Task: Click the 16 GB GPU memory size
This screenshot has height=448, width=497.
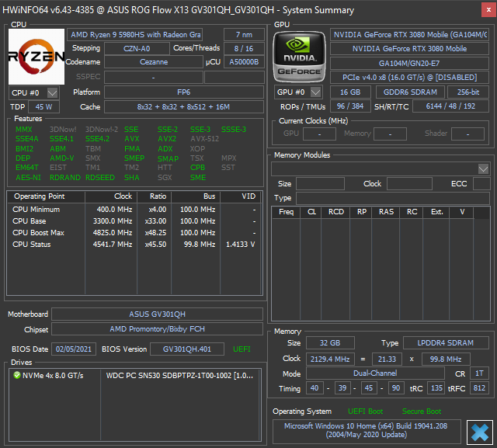Action: coord(350,92)
